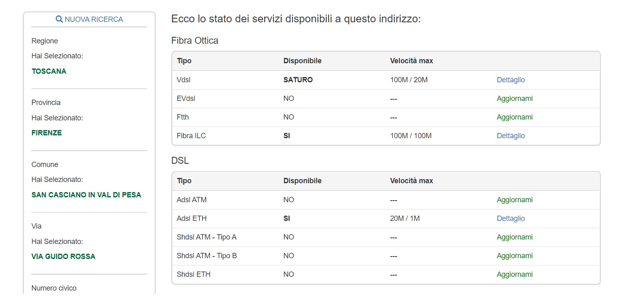The width and height of the screenshot is (644, 308).
Task: Click the selected region TOSCANA
Action: click(x=49, y=71)
